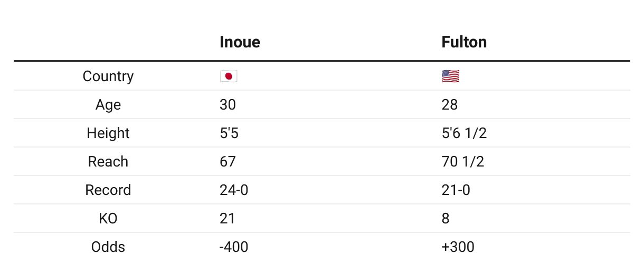Select Inoue's age value 30
This screenshot has height=274, width=644.
pyautogui.click(x=228, y=105)
